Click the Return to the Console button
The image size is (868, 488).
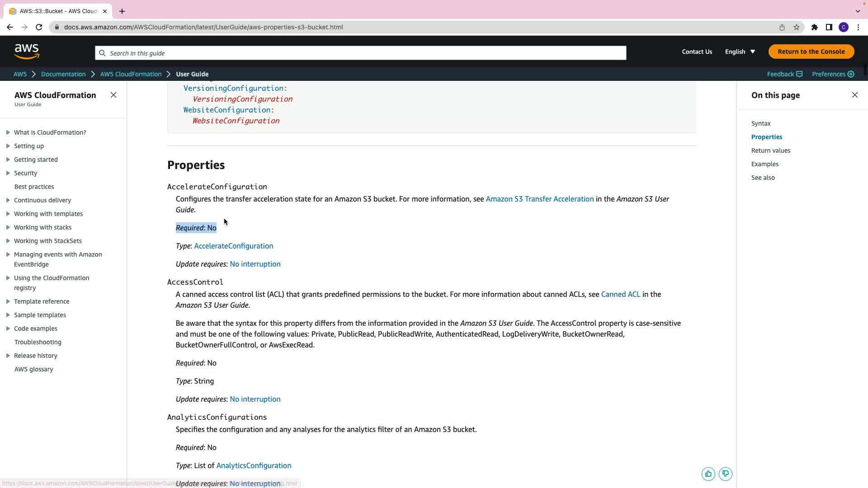[811, 52]
